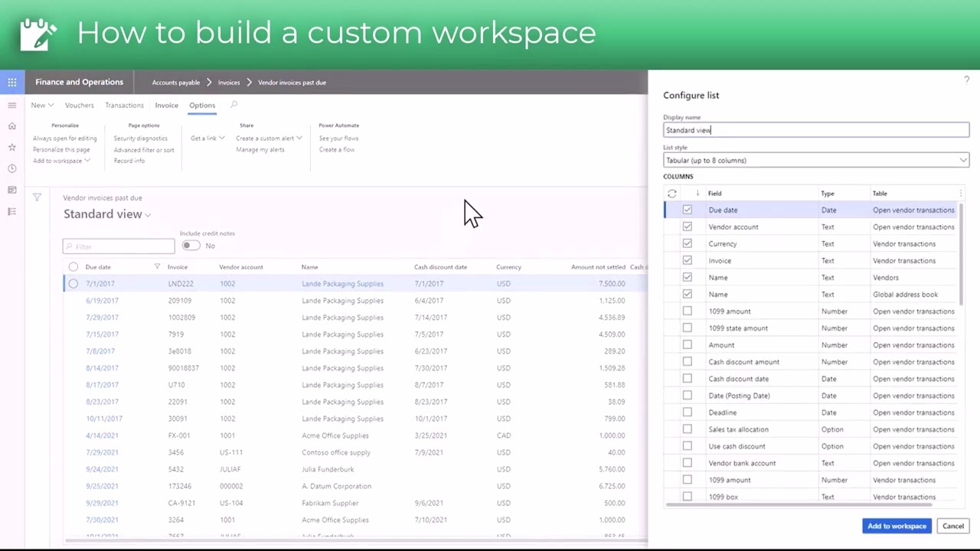Check the Cash discount amount checkbox
This screenshot has width=980, height=551.
688,361
